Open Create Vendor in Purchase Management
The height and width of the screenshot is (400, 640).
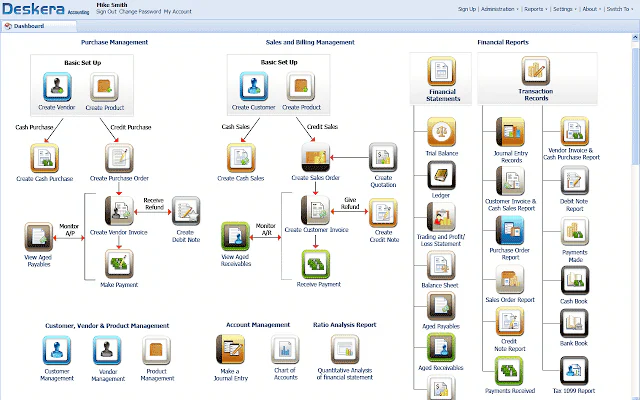coord(57,87)
